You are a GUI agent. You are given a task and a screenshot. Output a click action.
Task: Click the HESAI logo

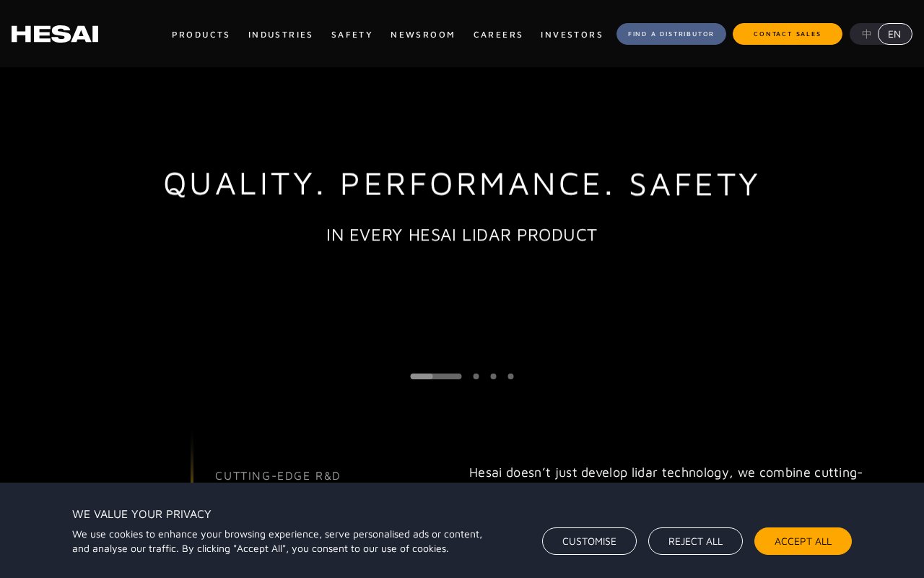coord(55,34)
